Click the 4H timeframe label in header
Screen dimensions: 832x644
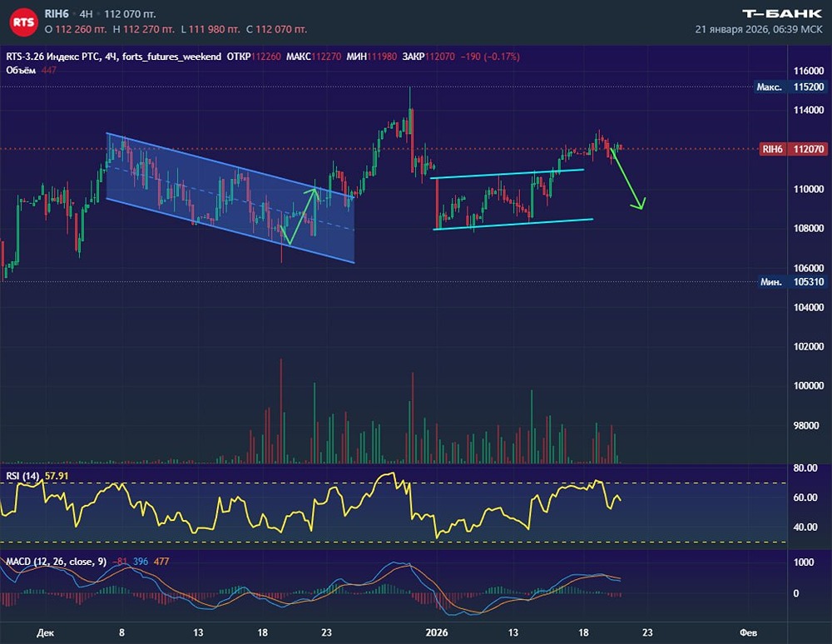pos(86,14)
